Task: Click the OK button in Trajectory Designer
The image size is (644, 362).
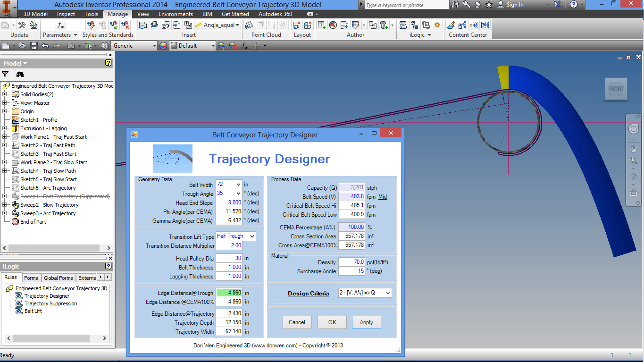Action: 332,322
